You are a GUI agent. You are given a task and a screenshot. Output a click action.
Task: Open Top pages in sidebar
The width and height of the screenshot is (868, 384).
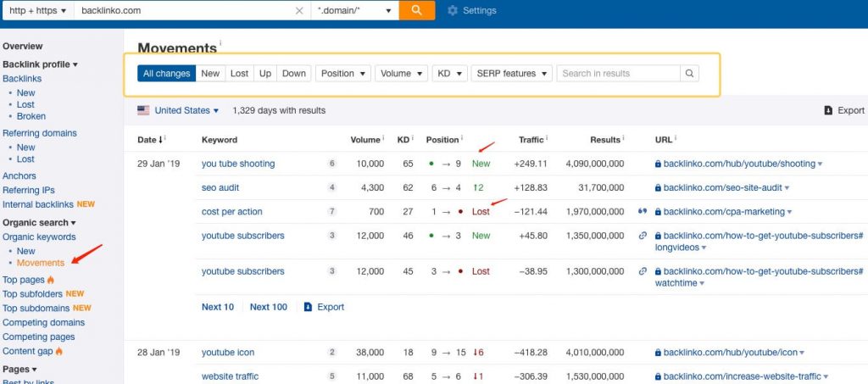(x=24, y=280)
